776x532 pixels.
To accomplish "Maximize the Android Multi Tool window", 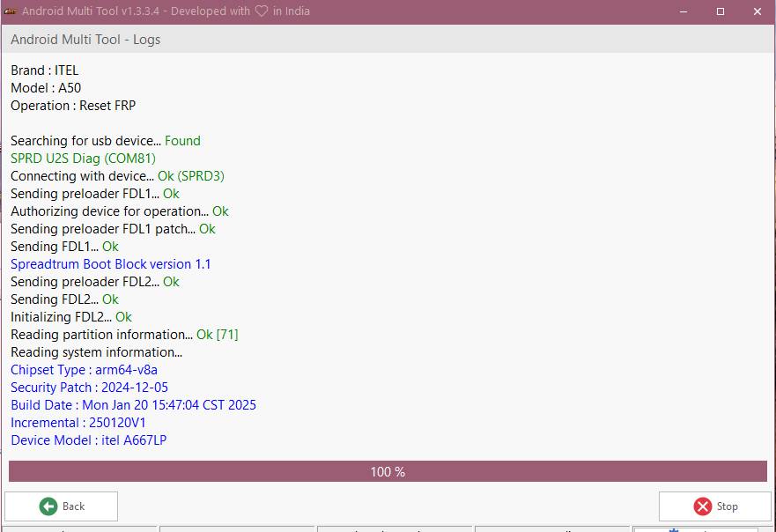I will point(721,11).
